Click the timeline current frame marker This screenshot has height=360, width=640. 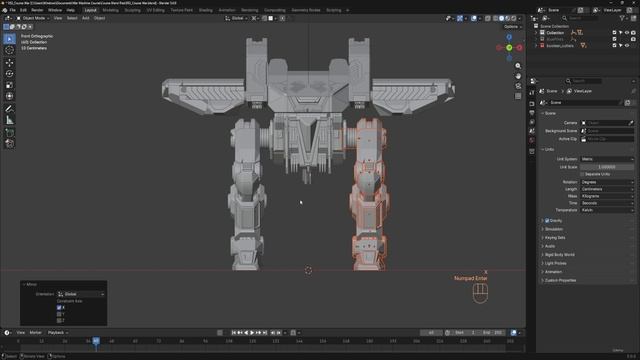[x=96, y=340]
